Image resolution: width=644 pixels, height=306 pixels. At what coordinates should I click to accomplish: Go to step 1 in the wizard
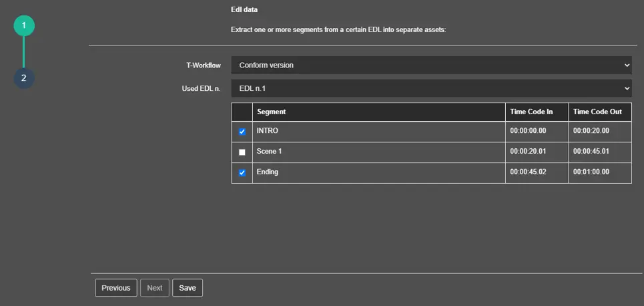point(23,26)
